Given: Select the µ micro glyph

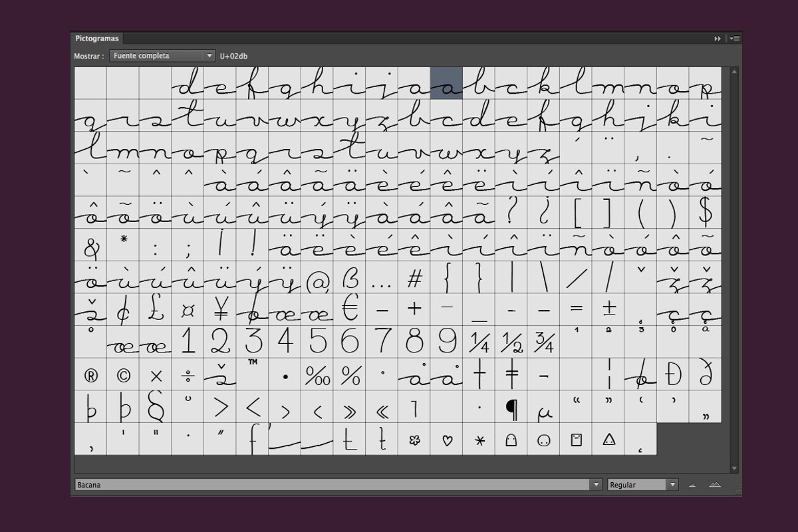Looking at the screenshot, I should point(544,407).
